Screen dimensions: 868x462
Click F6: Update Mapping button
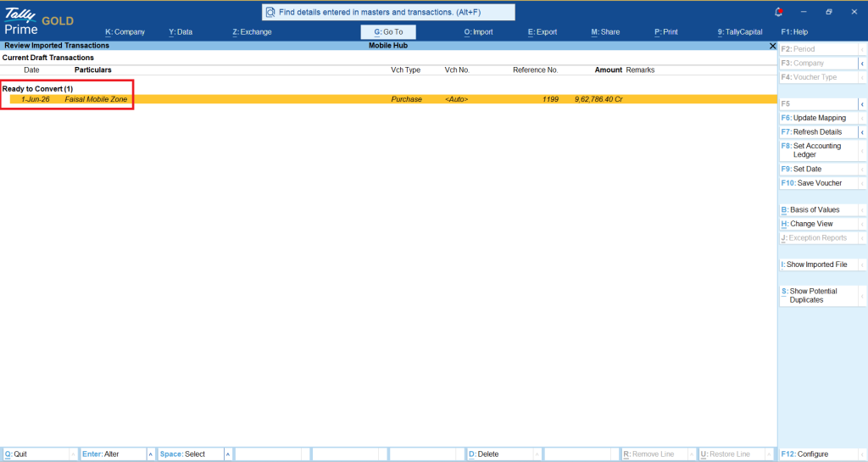pyautogui.click(x=819, y=118)
